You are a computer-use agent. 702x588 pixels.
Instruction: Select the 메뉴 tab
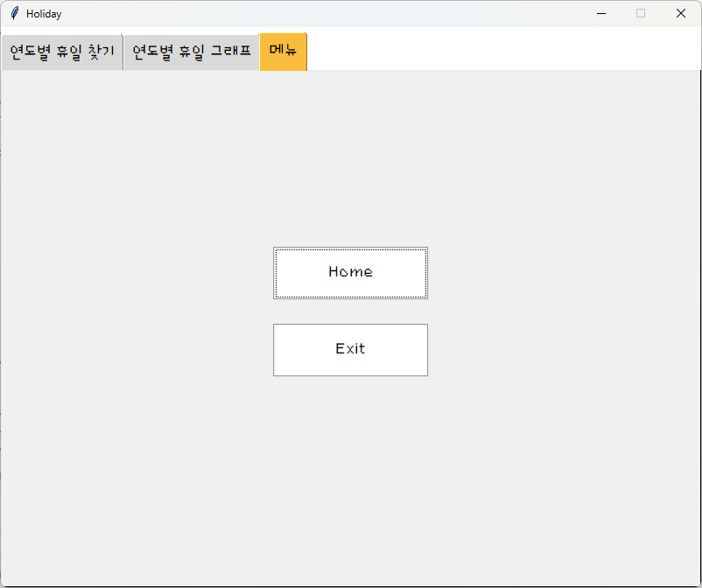(284, 52)
